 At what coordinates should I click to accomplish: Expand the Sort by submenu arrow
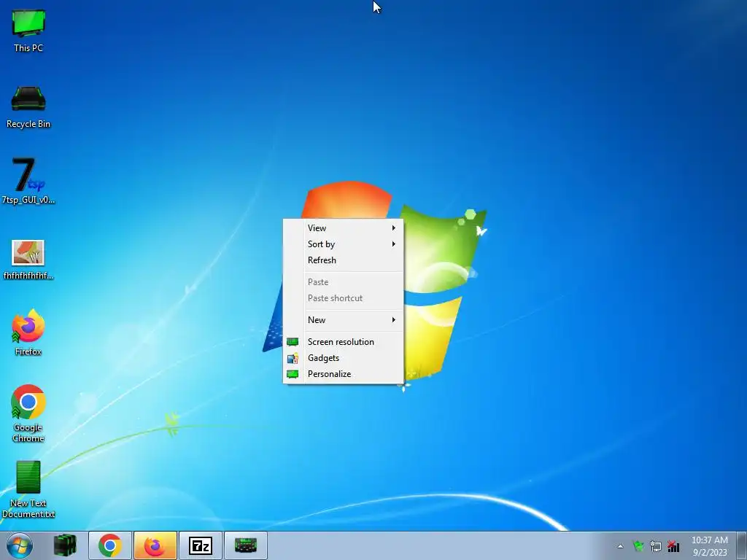393,244
